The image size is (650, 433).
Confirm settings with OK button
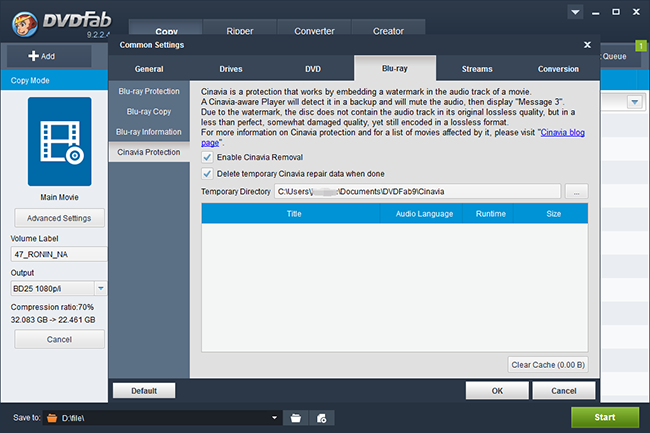pyautogui.click(x=497, y=391)
